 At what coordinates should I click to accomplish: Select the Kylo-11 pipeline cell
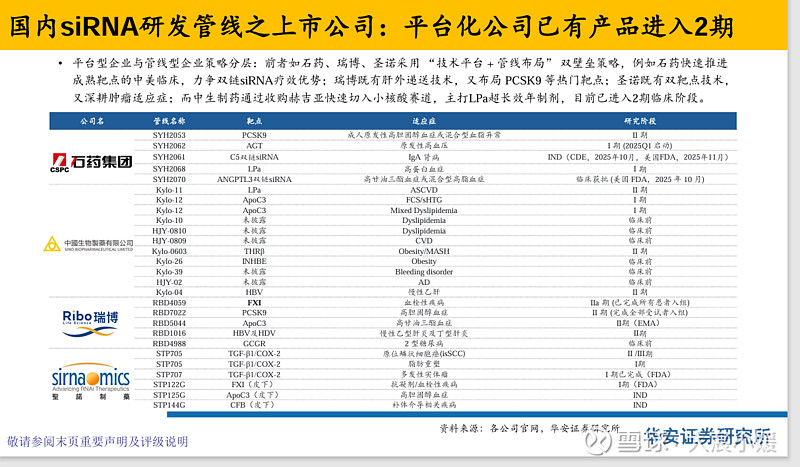point(169,190)
